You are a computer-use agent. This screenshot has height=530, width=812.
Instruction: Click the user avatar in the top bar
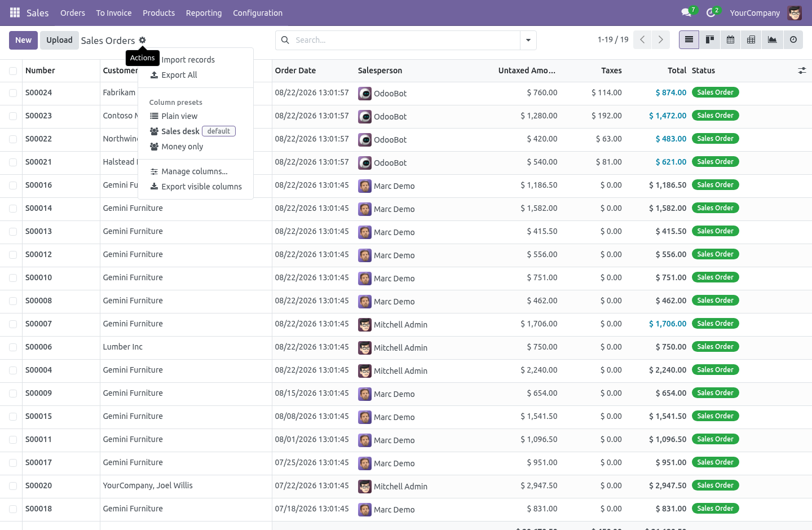tap(795, 13)
